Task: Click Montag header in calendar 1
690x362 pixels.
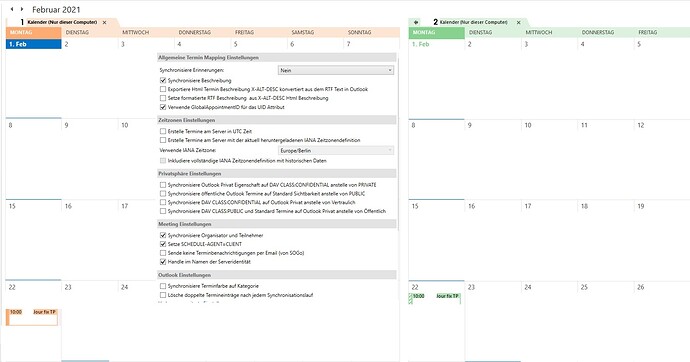Action: pos(33,33)
